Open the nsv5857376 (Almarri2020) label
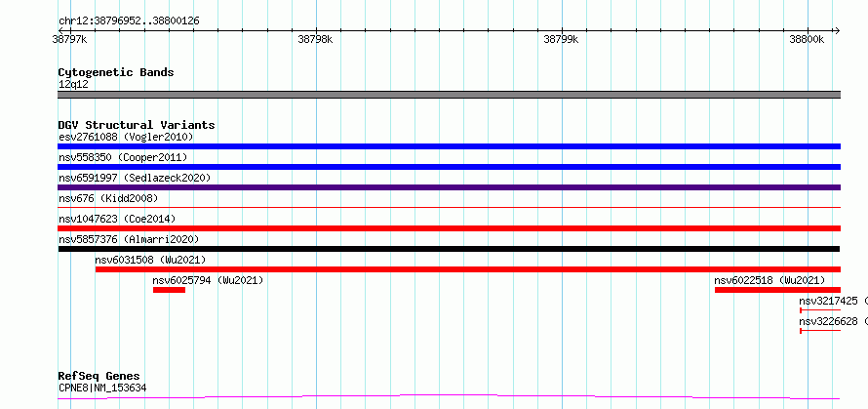The width and height of the screenshot is (868, 409). 129,239
